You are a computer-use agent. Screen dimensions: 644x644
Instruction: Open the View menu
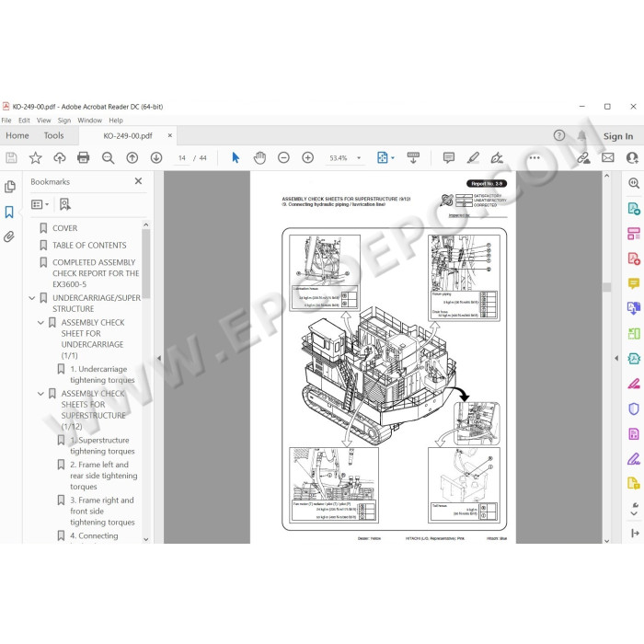43,121
